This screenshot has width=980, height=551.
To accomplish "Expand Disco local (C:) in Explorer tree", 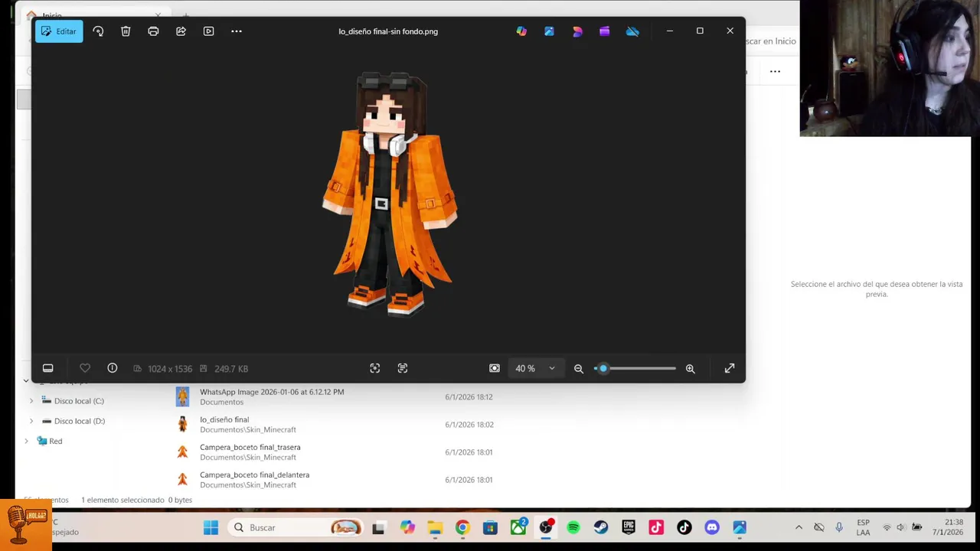I will [x=31, y=401].
